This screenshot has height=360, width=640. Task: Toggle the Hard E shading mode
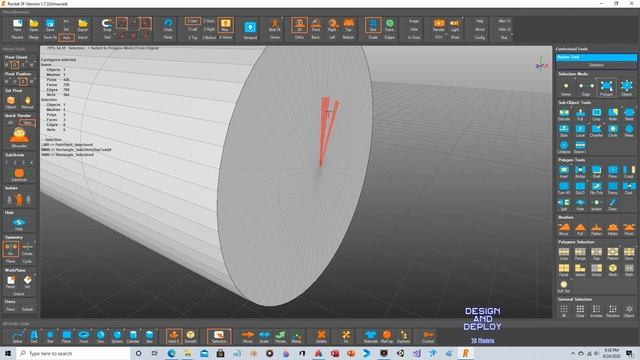(x=174, y=336)
